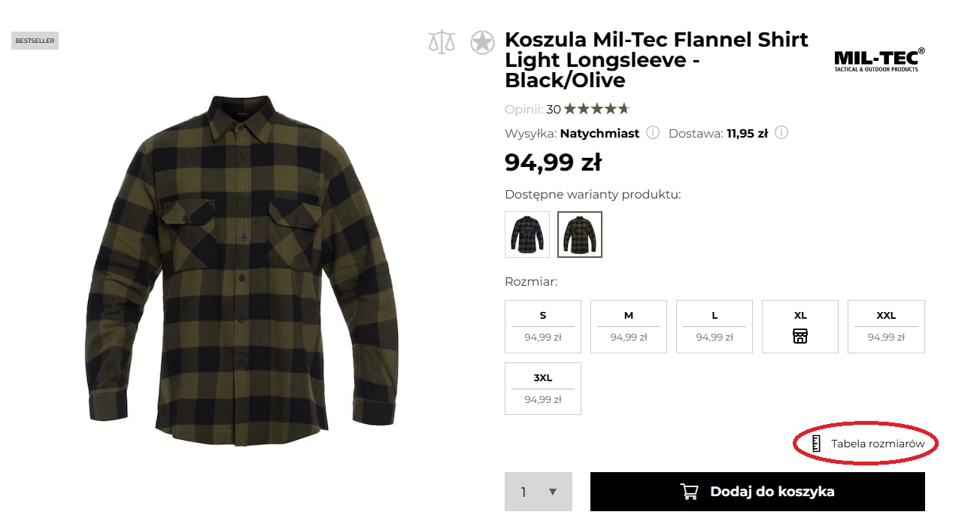This screenshot has width=980, height=527.
Task: Open the quantity dropdown
Action: click(x=539, y=492)
